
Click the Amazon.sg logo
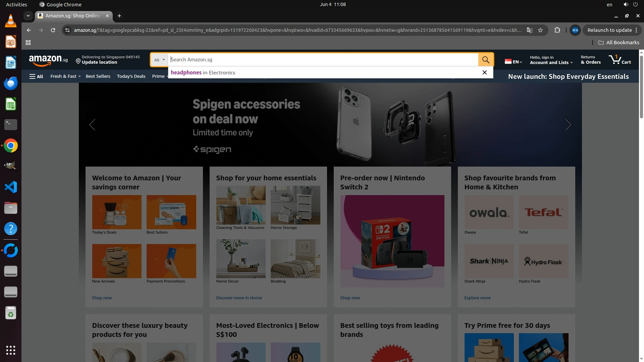pyautogui.click(x=48, y=60)
